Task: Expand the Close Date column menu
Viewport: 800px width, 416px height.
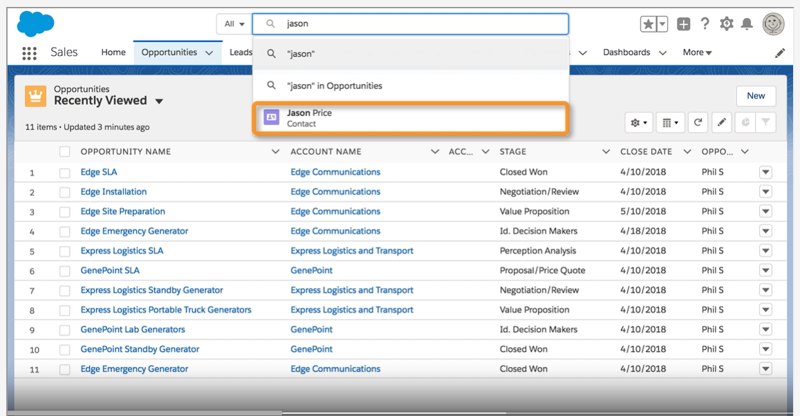Action: click(687, 152)
